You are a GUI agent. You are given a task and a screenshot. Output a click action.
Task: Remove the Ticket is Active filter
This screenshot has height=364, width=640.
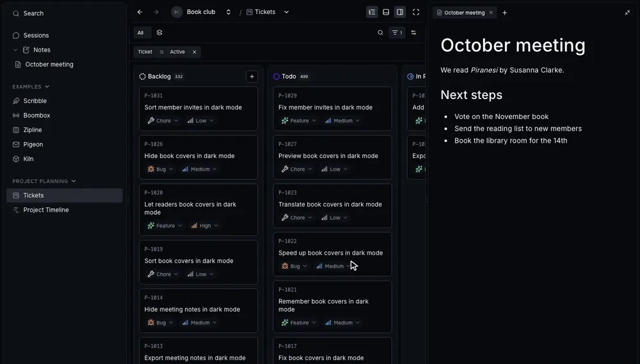pos(195,52)
